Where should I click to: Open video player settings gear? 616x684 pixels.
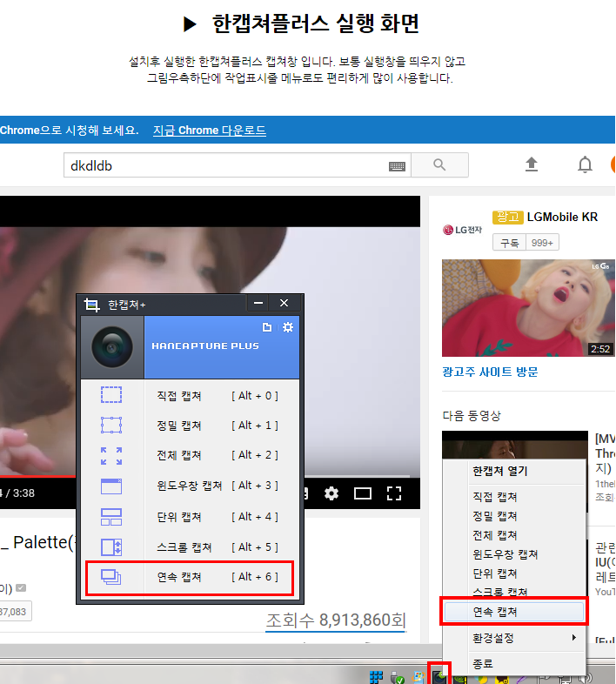331,493
